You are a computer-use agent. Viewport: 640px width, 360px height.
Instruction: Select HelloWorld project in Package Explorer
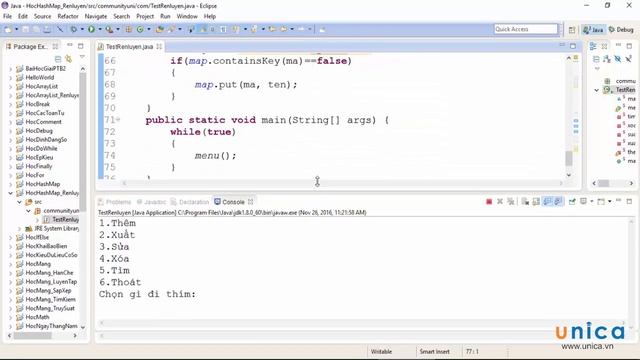pos(40,78)
